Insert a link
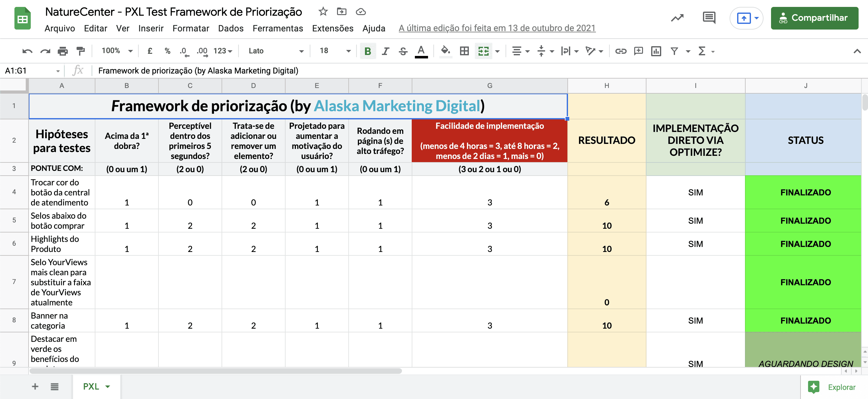This screenshot has height=399, width=868. [621, 51]
